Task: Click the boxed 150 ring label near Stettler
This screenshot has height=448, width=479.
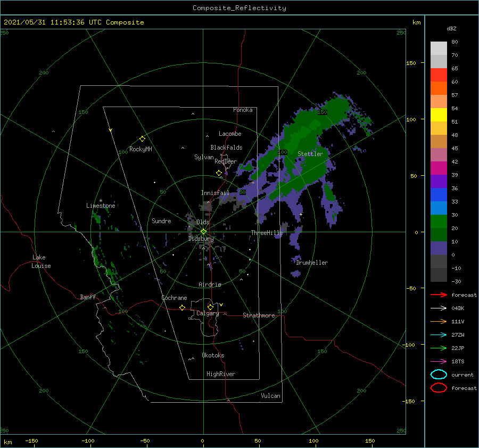Action: click(x=322, y=112)
